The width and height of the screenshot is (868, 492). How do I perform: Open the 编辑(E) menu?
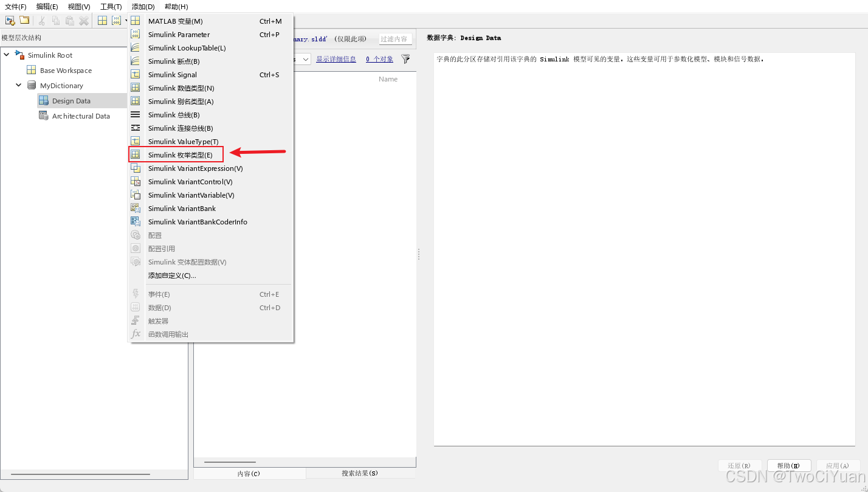(47, 6)
